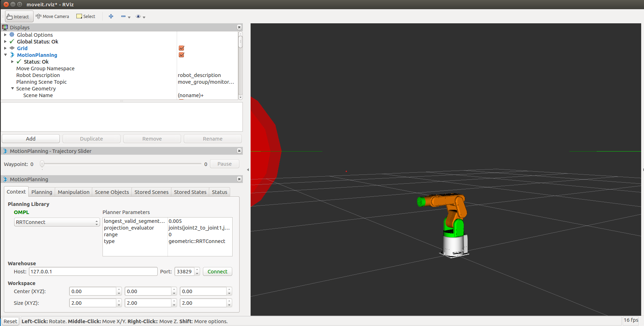Close the Displays panel
Screen dimensions: 644x326
click(x=239, y=28)
